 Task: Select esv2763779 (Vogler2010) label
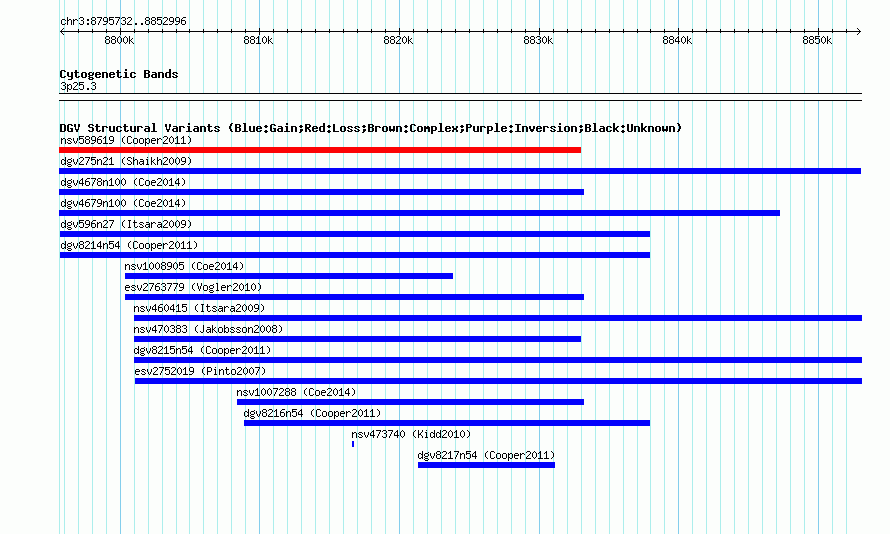(193, 287)
